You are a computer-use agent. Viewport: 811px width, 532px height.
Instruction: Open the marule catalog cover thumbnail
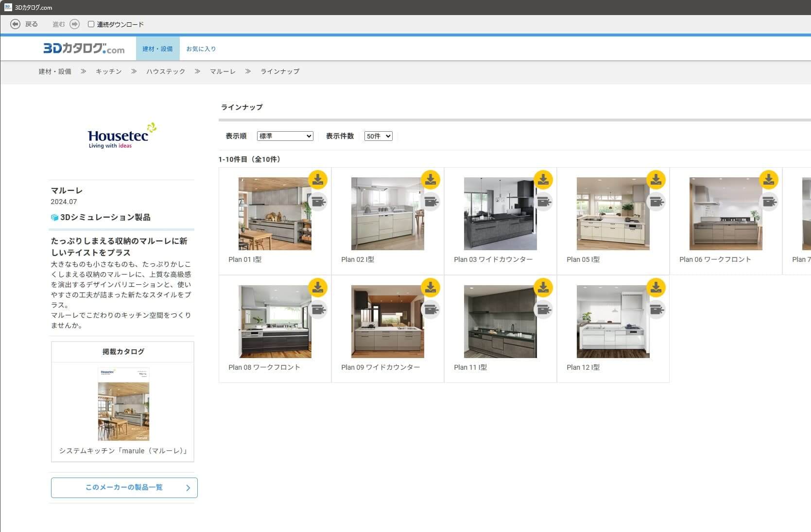tap(123, 405)
